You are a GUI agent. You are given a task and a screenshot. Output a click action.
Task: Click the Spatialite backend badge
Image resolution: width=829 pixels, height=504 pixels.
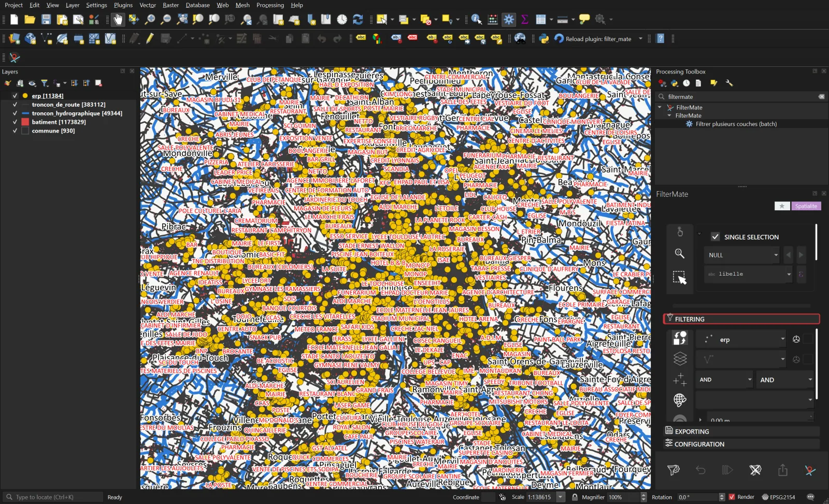coord(806,206)
